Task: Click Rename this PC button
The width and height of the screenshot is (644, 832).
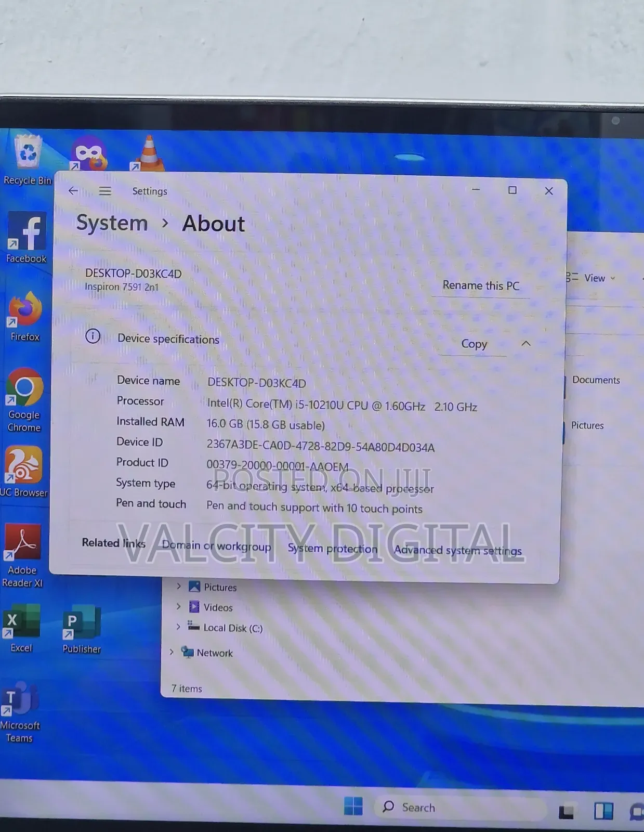Action: (x=481, y=285)
